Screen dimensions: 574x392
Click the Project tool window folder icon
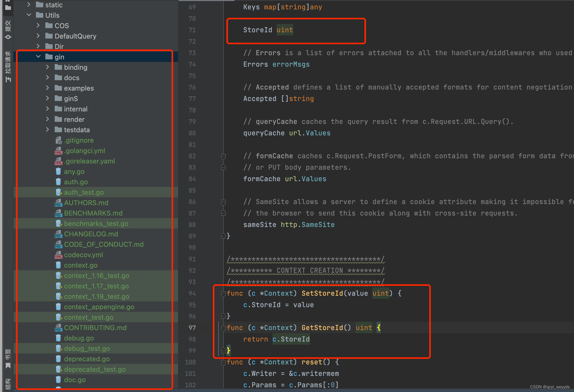[8, 7]
